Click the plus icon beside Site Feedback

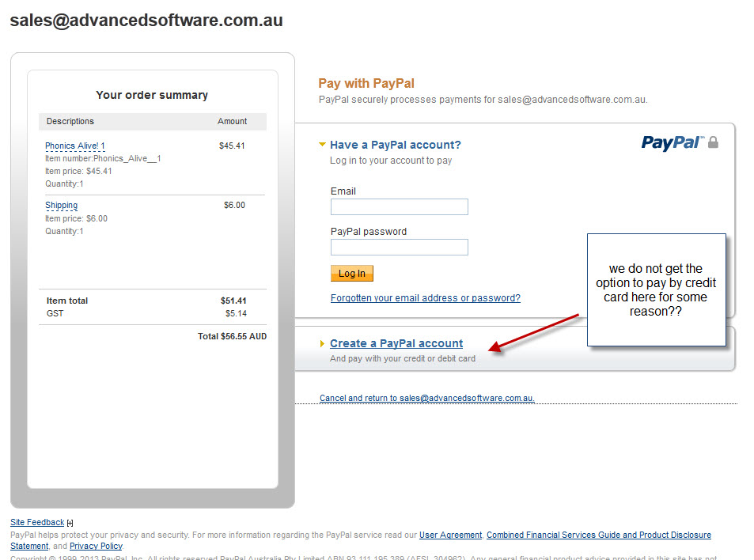(x=70, y=523)
